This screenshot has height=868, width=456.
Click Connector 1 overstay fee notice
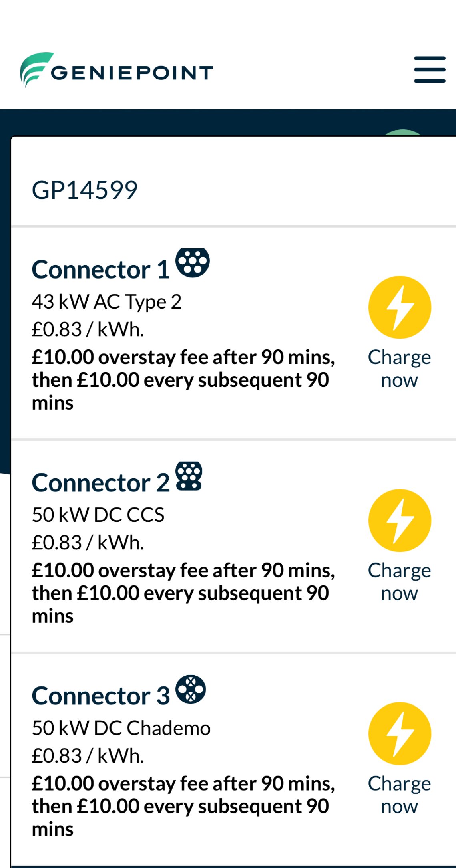[x=183, y=379]
